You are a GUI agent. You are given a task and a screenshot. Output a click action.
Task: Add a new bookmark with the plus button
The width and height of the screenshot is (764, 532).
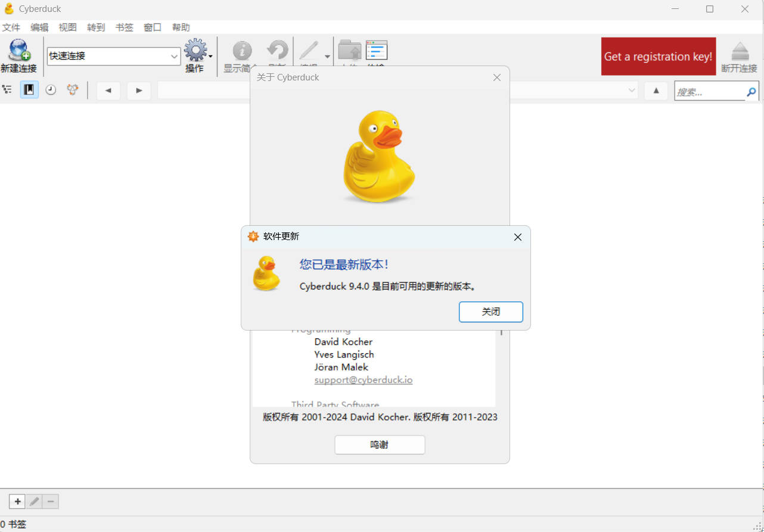pos(17,501)
